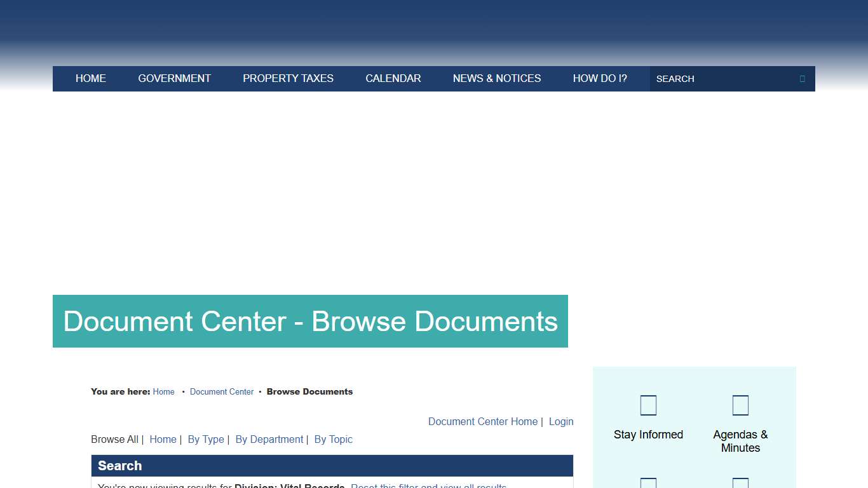This screenshot has width=868, height=488.
Task: Click inside the Search input field
Action: coord(712,78)
